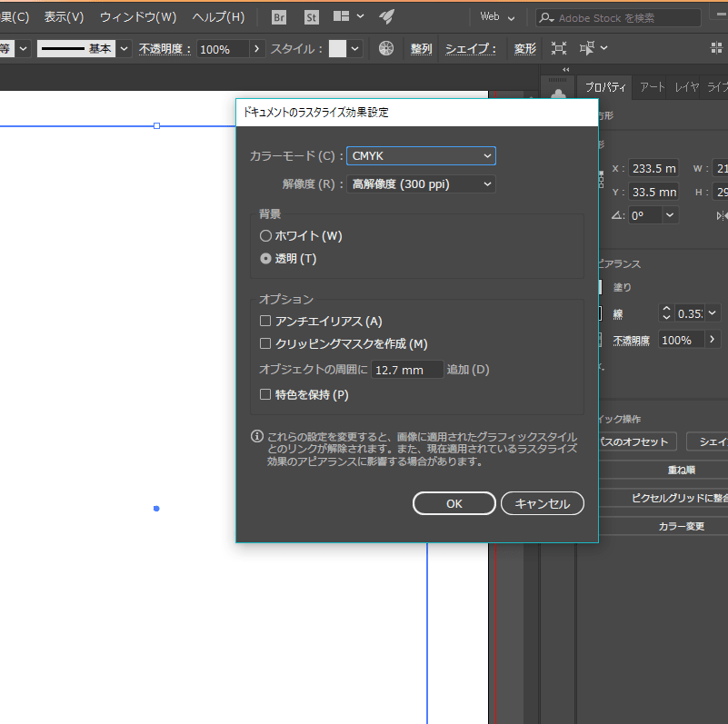Click the arrange documents layout icon
This screenshot has width=728, height=724.
(x=343, y=17)
